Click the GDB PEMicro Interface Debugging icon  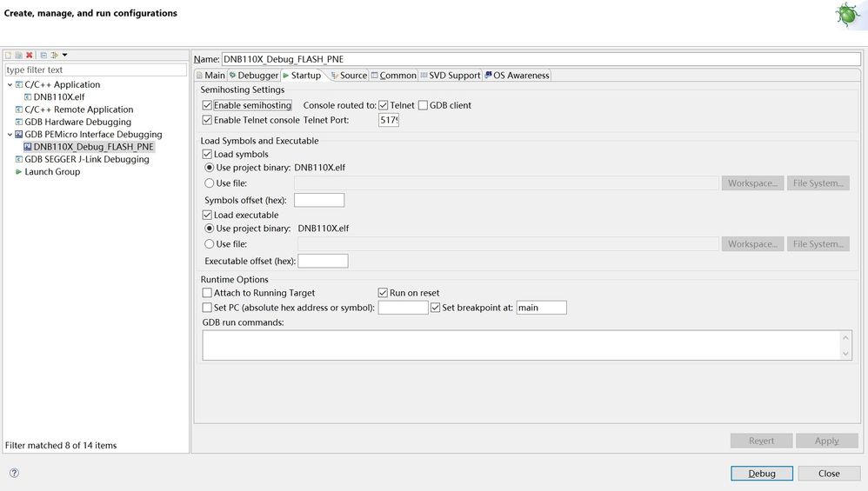click(19, 135)
